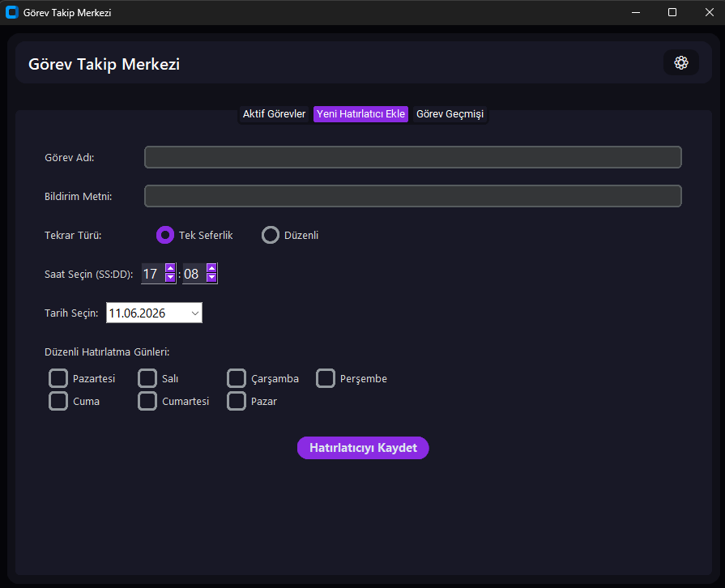Tick the Pazar checkbox
This screenshot has width=725, height=588.
click(237, 401)
